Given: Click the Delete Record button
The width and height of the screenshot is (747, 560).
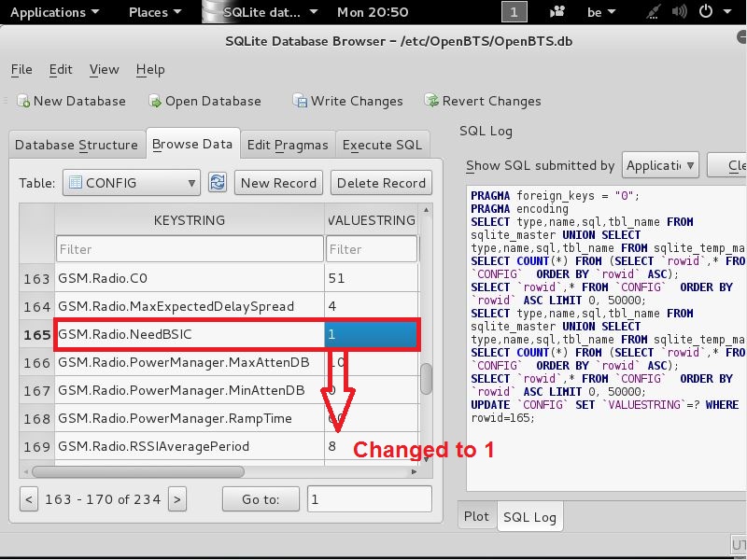Looking at the screenshot, I should click(381, 183).
